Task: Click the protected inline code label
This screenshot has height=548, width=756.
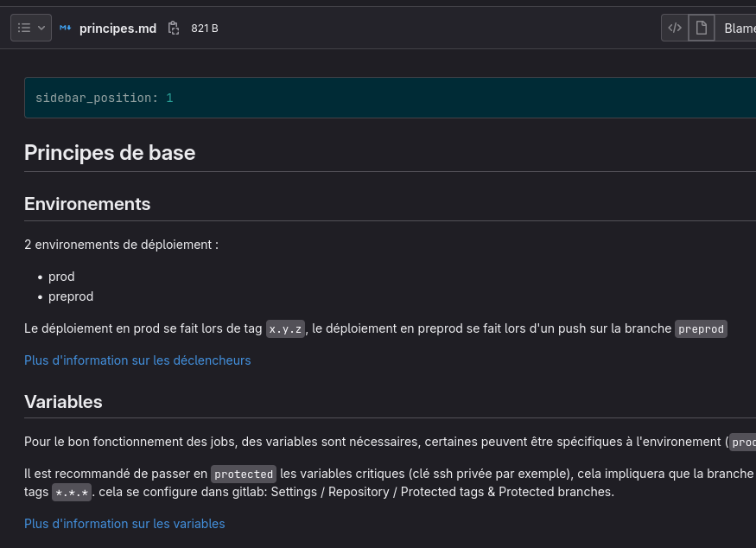Action: point(244,475)
